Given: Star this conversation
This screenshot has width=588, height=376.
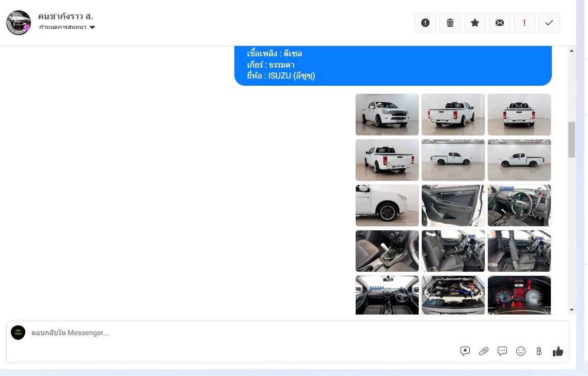Looking at the screenshot, I should click(x=475, y=23).
